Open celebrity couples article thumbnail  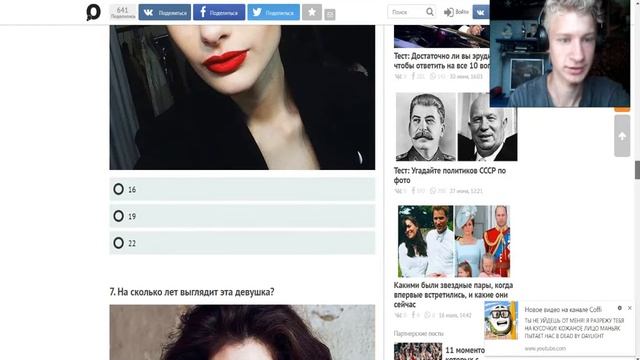(x=454, y=241)
